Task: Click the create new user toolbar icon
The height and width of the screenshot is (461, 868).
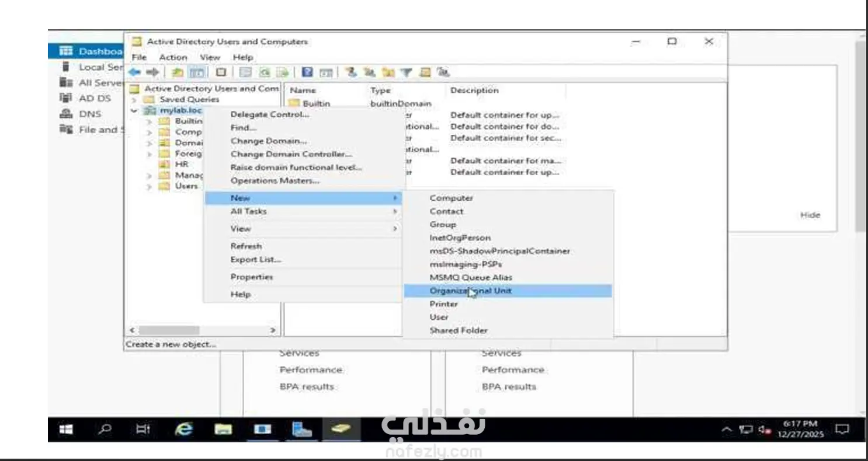Action: click(350, 72)
